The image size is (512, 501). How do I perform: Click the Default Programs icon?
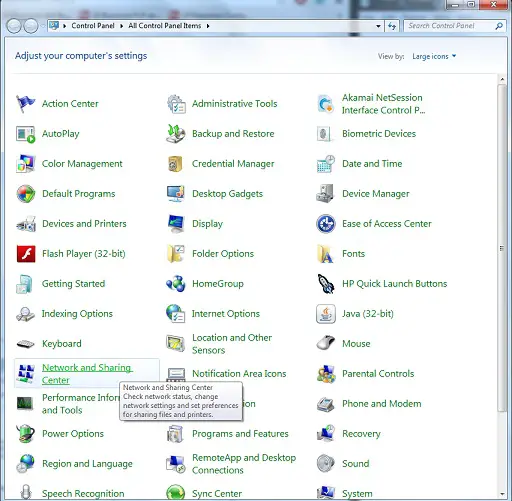click(x=26, y=194)
